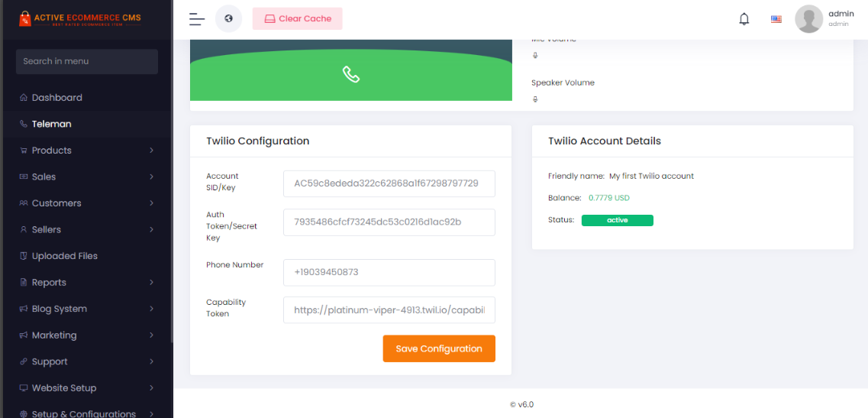
Task: Expand the Sales menu arrow
Action: click(x=151, y=177)
